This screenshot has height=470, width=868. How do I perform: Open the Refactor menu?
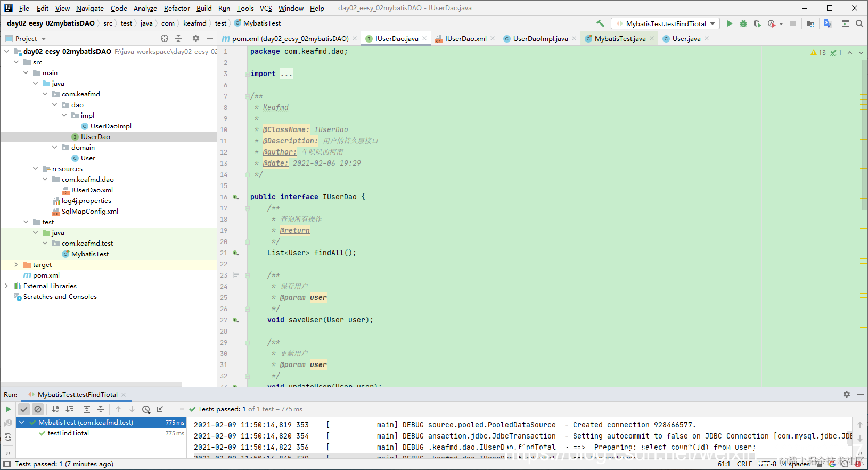click(177, 8)
